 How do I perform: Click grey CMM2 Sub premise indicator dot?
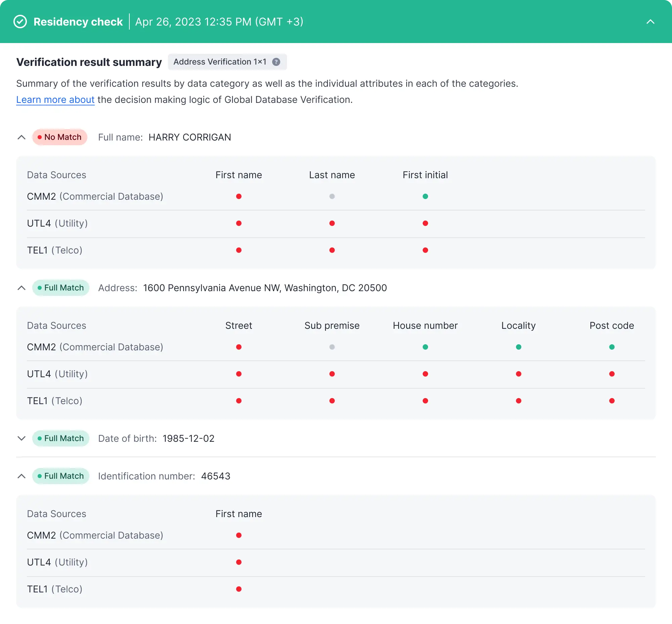(x=332, y=347)
